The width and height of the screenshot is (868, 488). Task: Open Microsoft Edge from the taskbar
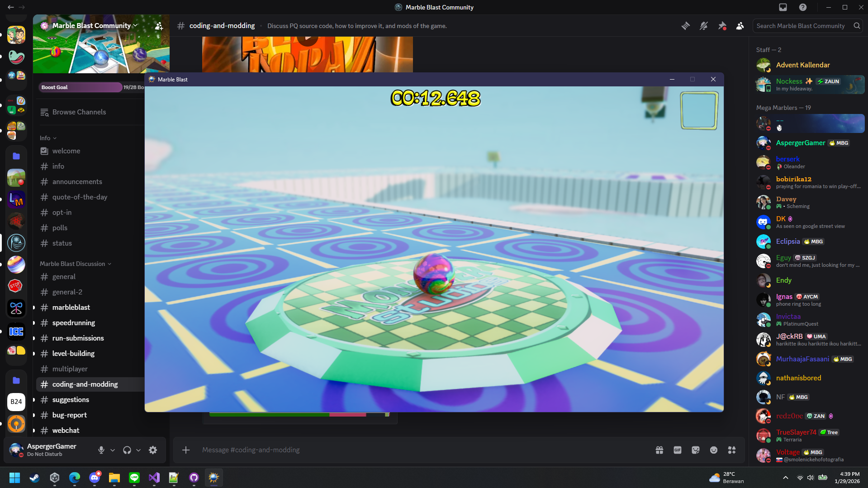[74, 478]
